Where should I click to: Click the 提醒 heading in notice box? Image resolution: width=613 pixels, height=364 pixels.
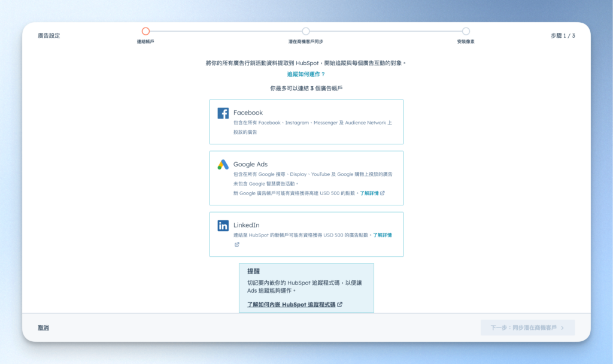pos(253,271)
